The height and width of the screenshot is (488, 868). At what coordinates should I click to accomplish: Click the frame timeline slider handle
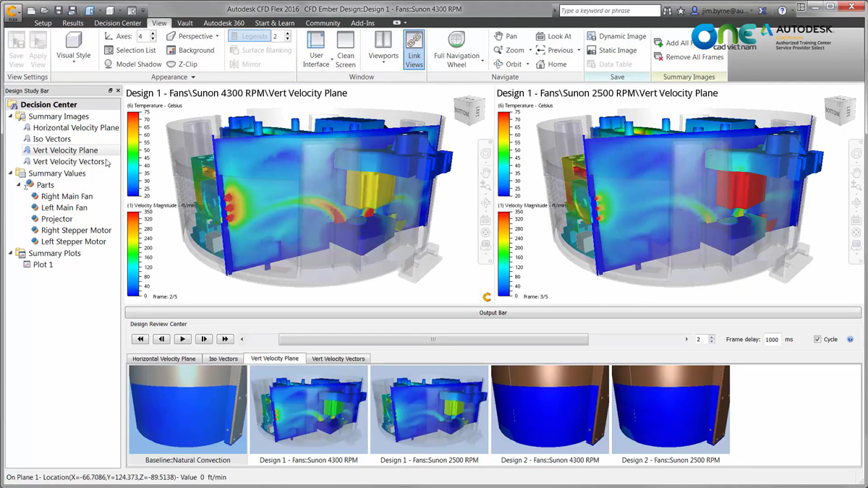(x=433, y=339)
